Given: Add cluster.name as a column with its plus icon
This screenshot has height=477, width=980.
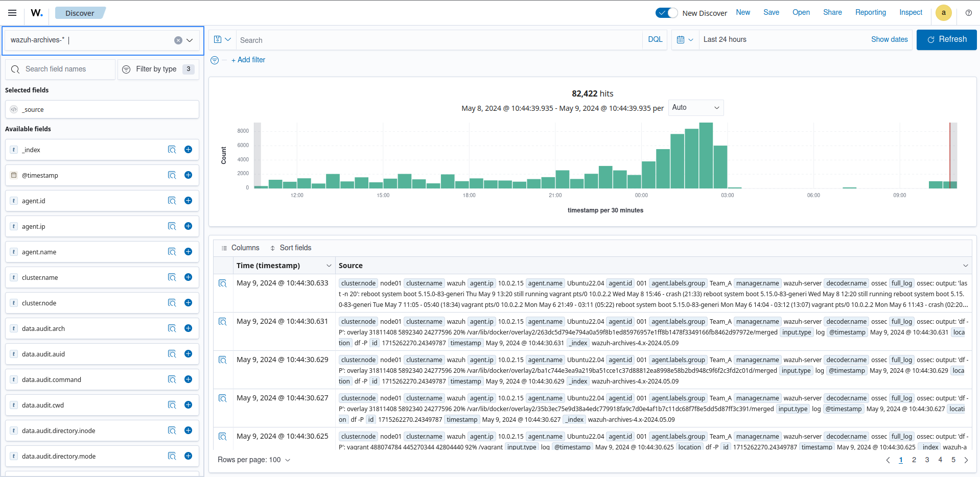Looking at the screenshot, I should click(x=188, y=277).
